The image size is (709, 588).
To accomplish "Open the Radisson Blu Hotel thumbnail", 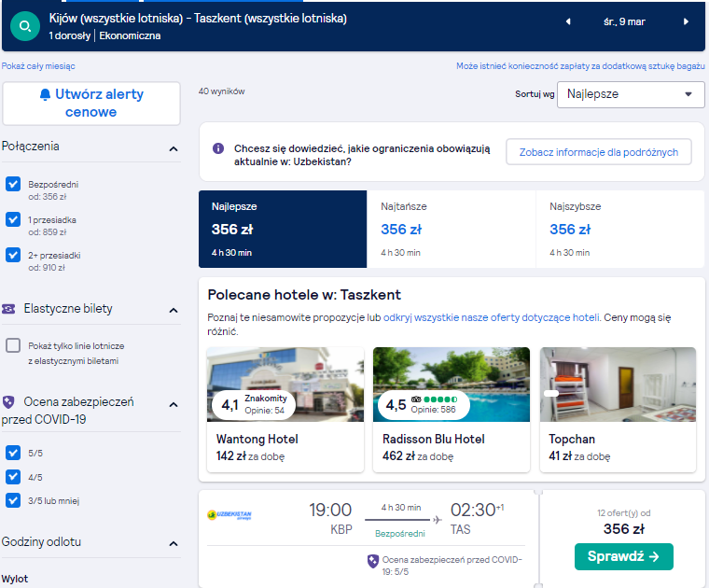I will point(452,385).
